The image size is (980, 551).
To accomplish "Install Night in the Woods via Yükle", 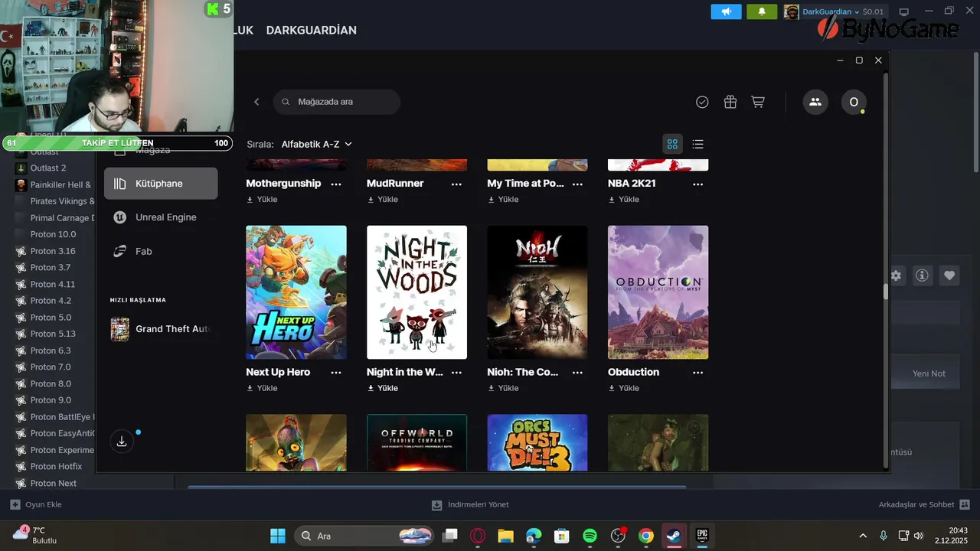I will (382, 388).
